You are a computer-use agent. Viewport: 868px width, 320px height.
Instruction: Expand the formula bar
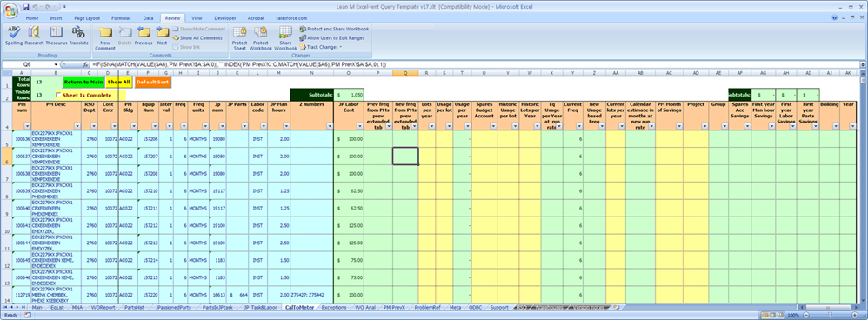pyautogui.click(x=863, y=64)
